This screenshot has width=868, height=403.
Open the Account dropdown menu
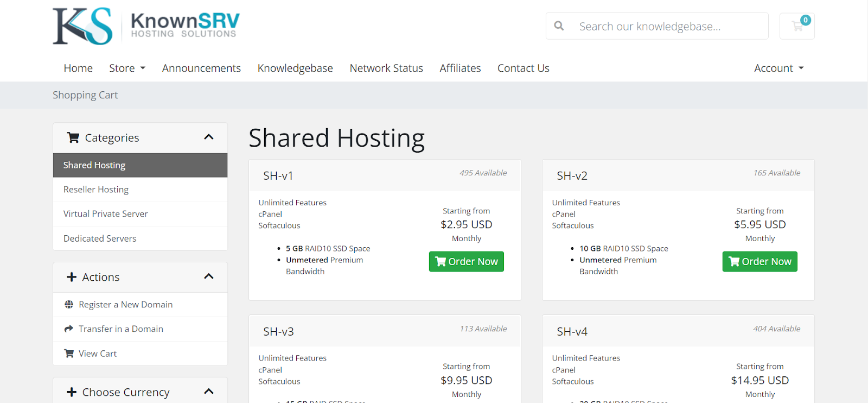point(779,68)
